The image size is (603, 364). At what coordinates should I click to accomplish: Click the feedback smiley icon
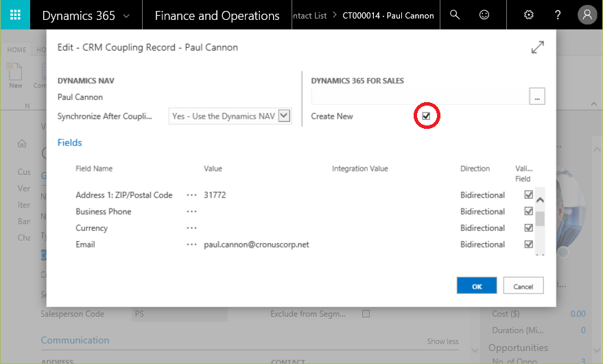[x=484, y=14]
